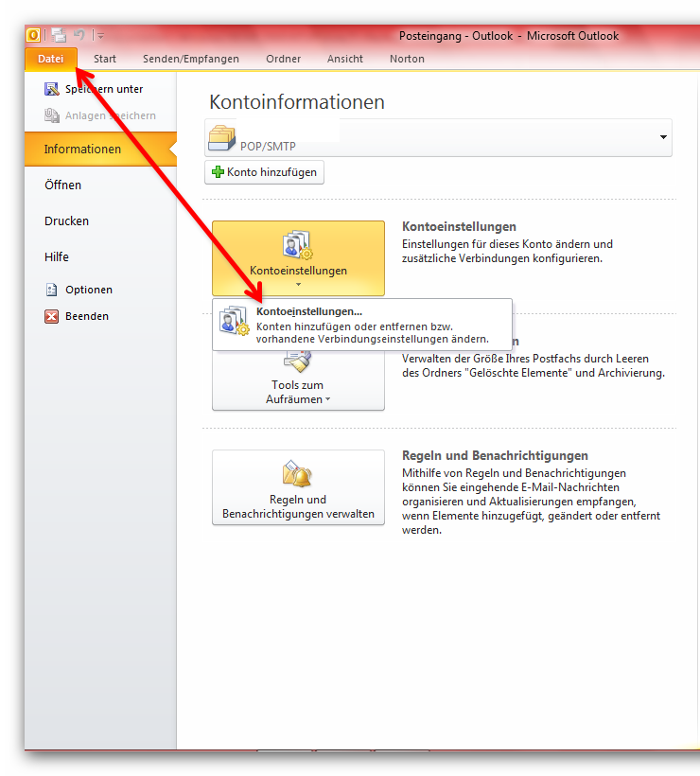Click the Tools zum Aufräumen broom icon
700x776 pixels.
297,362
